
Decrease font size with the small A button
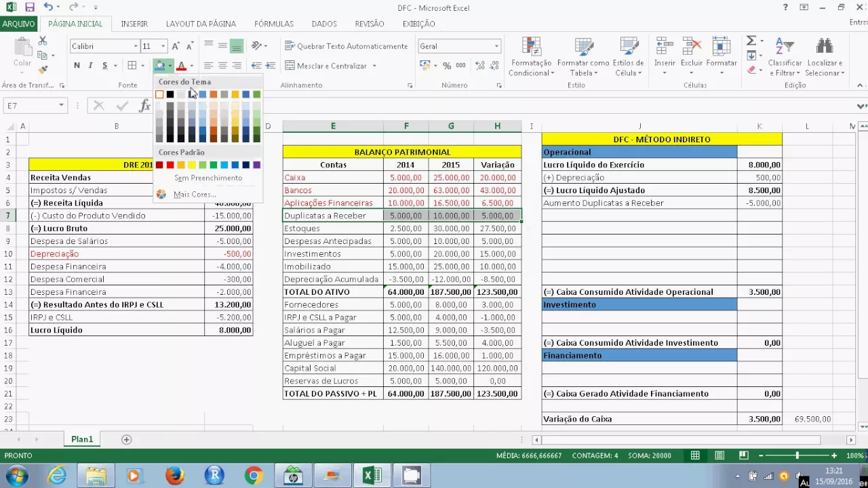[191, 46]
